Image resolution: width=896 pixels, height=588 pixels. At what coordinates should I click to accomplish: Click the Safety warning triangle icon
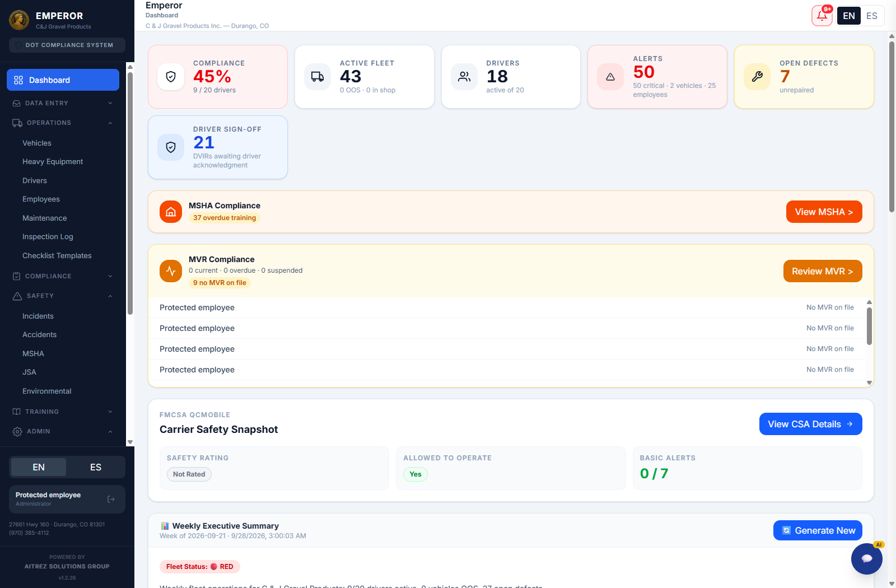coord(17,296)
